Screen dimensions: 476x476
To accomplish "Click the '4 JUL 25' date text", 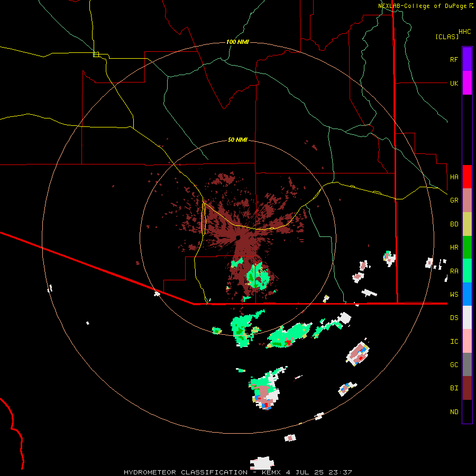I will click(x=305, y=472).
